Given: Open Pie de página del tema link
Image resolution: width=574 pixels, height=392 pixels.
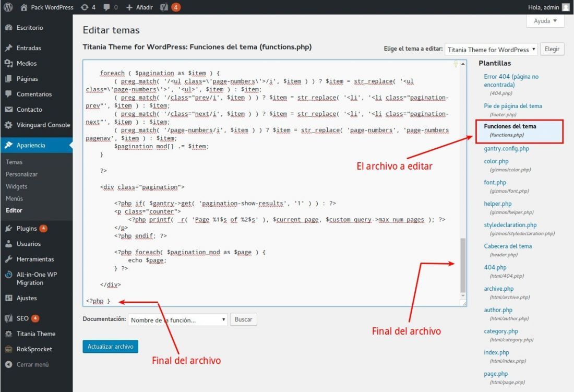Looking at the screenshot, I should tap(513, 106).
